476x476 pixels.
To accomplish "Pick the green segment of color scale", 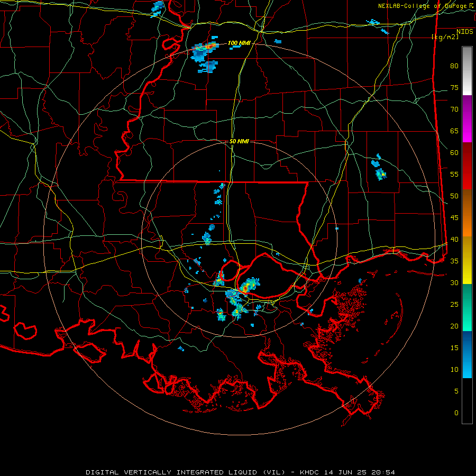I will pyautogui.click(x=467, y=307).
